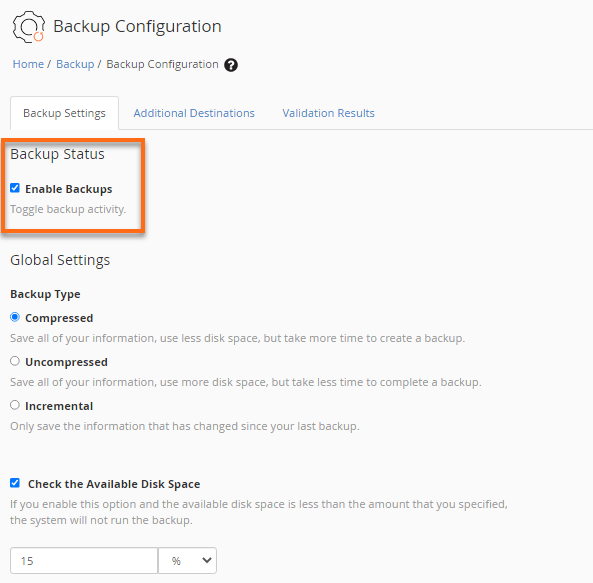Click the Backup Type label
The width and height of the screenshot is (593, 583).
point(45,294)
